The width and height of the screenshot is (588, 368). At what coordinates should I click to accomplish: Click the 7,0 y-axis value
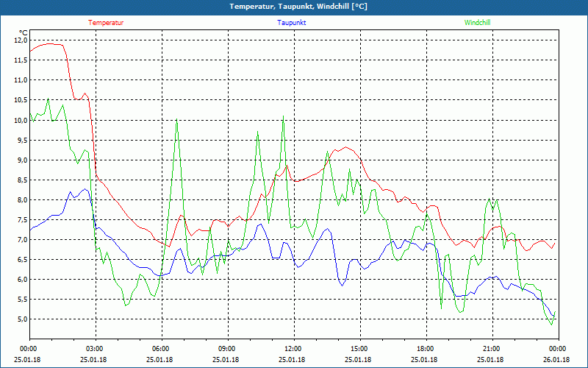[x=22, y=240]
